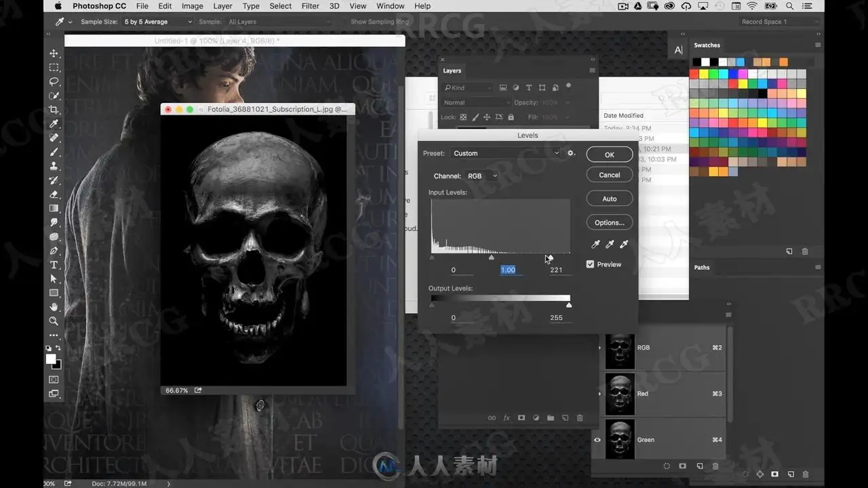868x488 pixels.
Task: Select the Spot Healing Brush tool
Action: [54, 138]
